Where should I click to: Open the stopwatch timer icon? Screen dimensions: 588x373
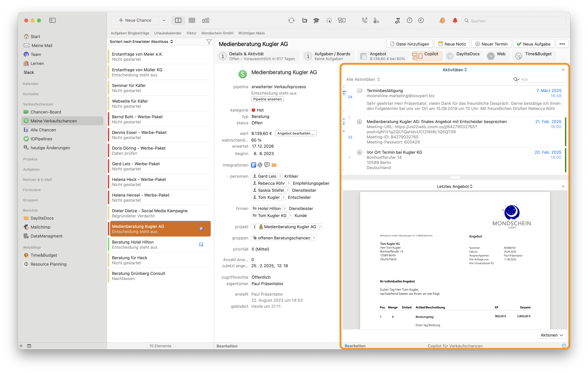(x=410, y=20)
